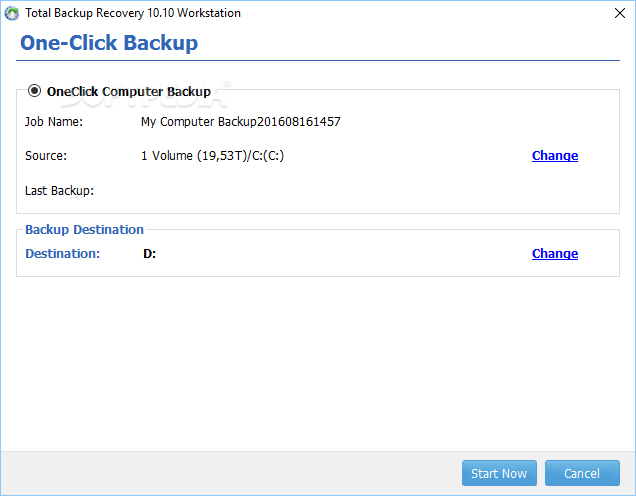Click the Backup Destination group heading

(84, 230)
